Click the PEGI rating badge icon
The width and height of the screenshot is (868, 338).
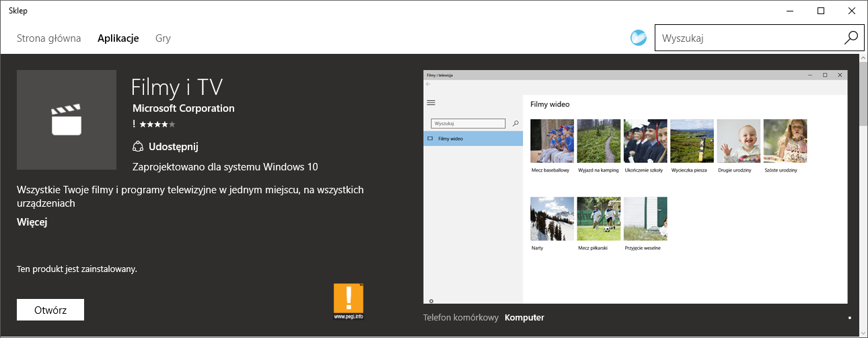pos(349,301)
